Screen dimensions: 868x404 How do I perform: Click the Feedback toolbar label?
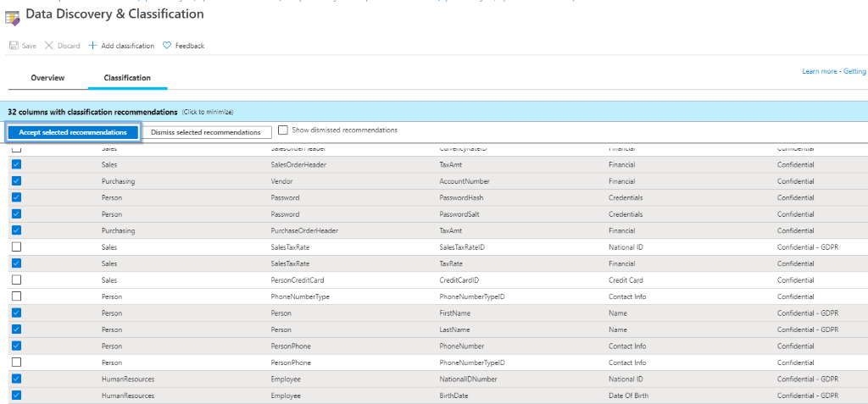pos(190,46)
